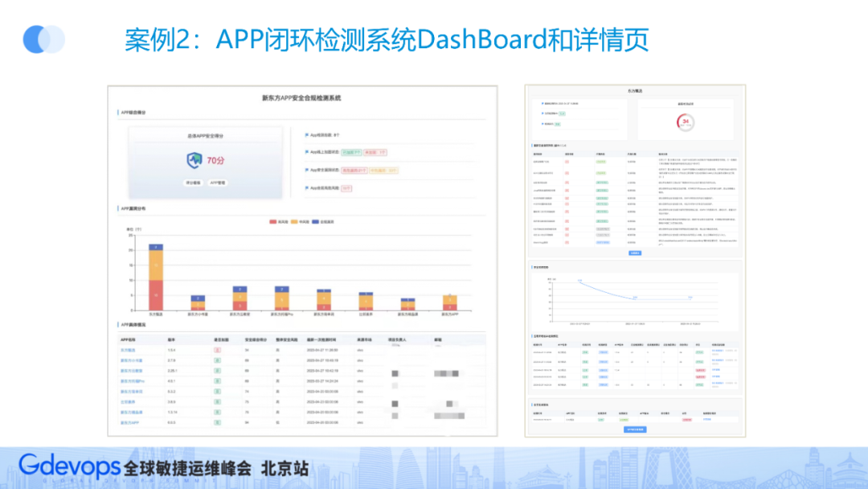Click the 来源市场 column header
868x489 pixels.
tap(364, 339)
